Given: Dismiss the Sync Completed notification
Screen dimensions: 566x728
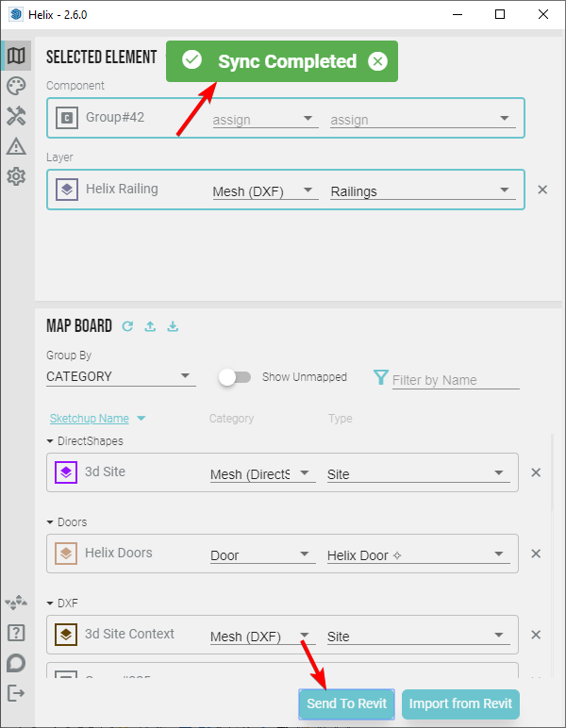Looking at the screenshot, I should tap(377, 61).
